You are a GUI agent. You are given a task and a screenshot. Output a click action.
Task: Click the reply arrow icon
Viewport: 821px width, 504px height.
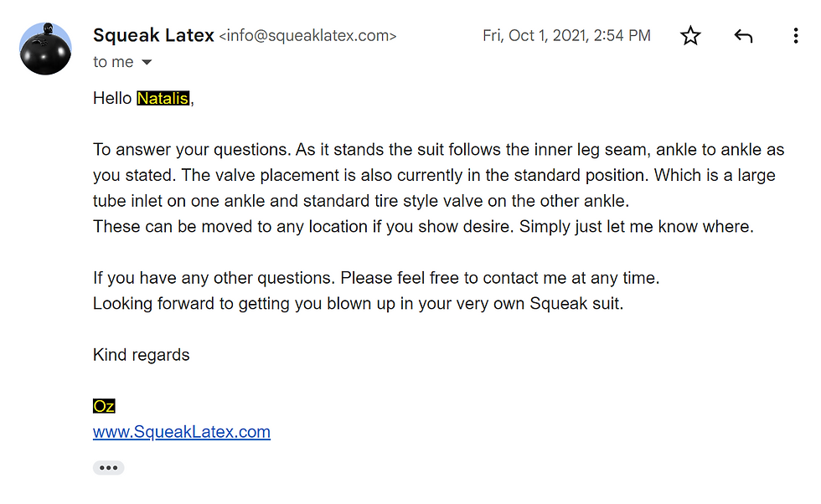(x=743, y=36)
